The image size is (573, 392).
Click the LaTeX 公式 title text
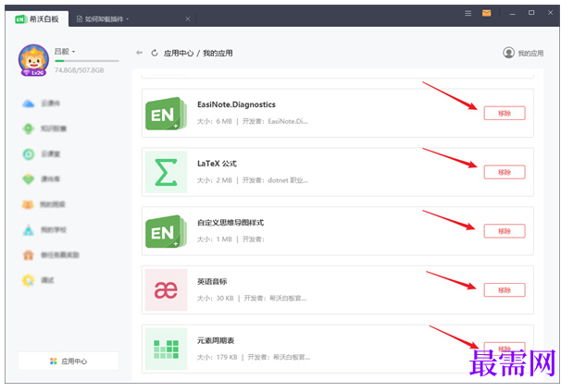click(217, 164)
